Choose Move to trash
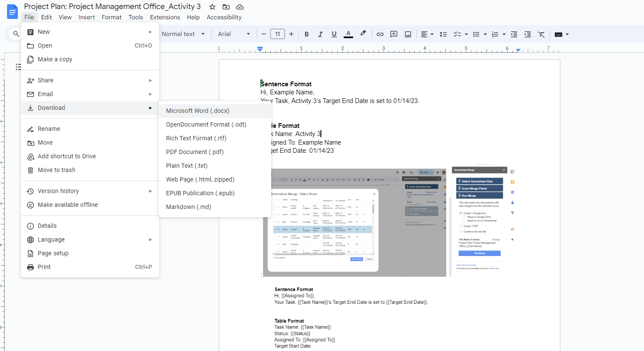Screen dimensions: 644x351 [x=90, y=170]
